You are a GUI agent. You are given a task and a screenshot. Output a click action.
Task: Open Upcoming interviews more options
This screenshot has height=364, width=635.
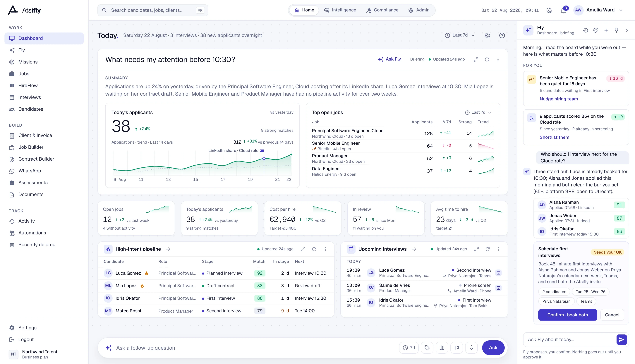(499, 249)
